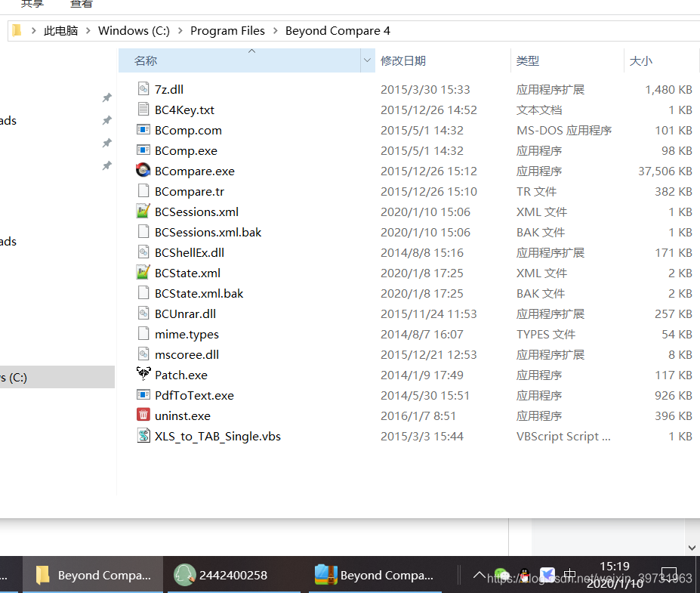This screenshot has height=593, width=700.
Task: Click the 37,506 KB size cell
Action: [x=665, y=171]
